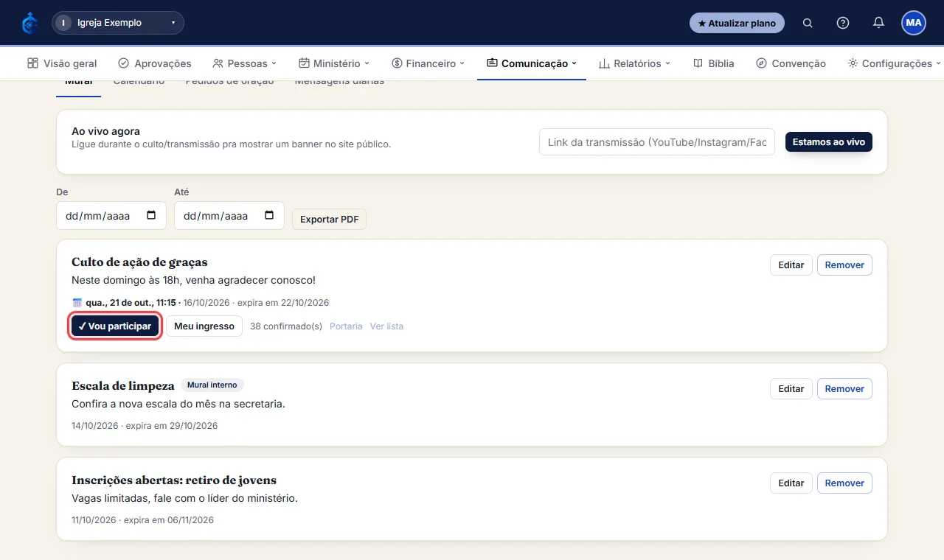Click the MA user avatar
This screenshot has height=560, width=944.
pos(914,23)
